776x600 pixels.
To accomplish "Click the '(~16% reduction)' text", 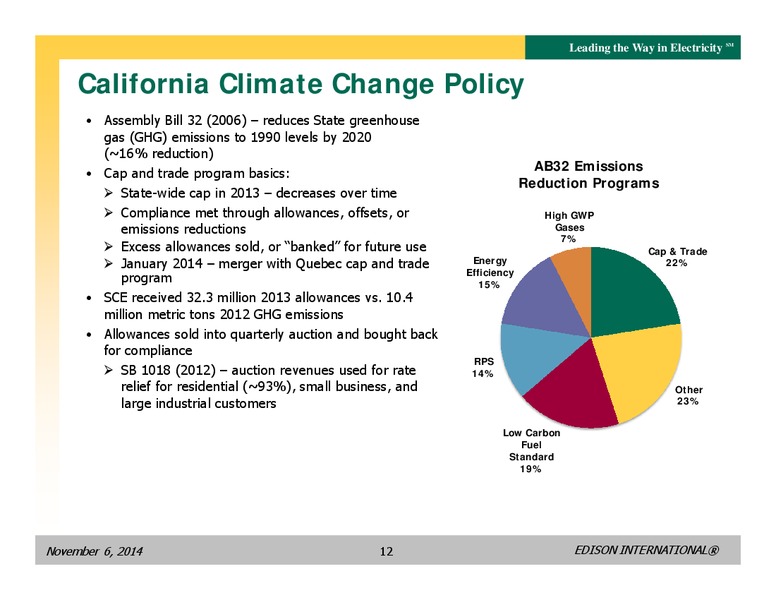I will pos(158,153).
